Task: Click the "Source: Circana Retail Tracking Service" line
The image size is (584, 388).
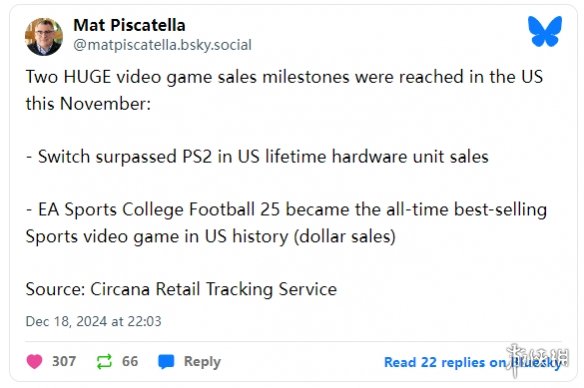Action: point(181,289)
